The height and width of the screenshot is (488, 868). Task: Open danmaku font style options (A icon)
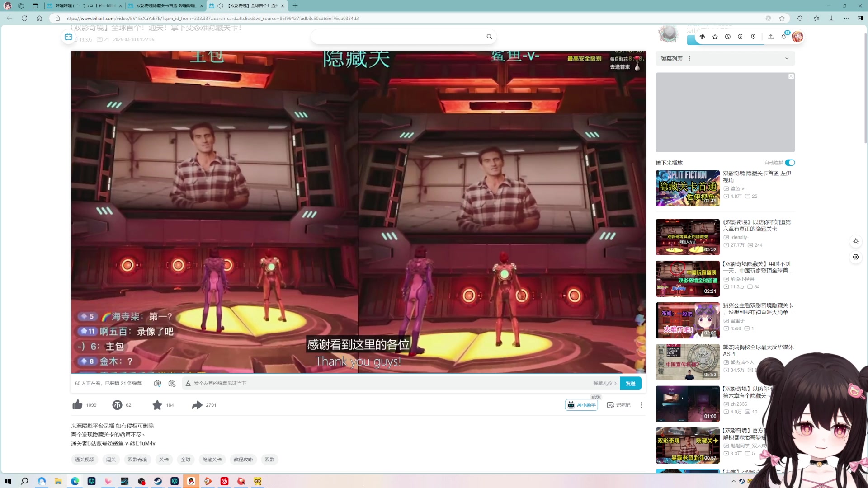(188, 383)
